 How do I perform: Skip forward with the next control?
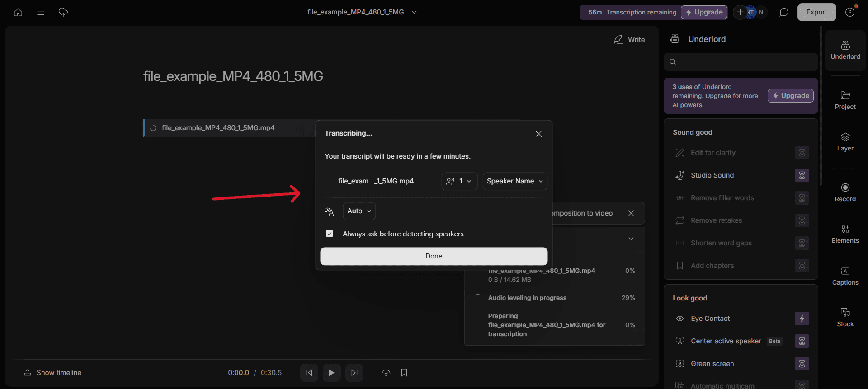pyautogui.click(x=354, y=373)
